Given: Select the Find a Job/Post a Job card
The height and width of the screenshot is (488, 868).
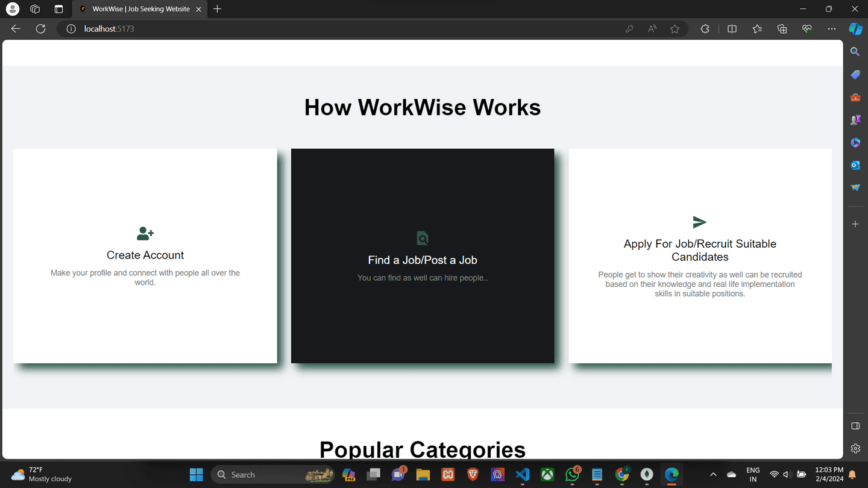Looking at the screenshot, I should click(423, 256).
